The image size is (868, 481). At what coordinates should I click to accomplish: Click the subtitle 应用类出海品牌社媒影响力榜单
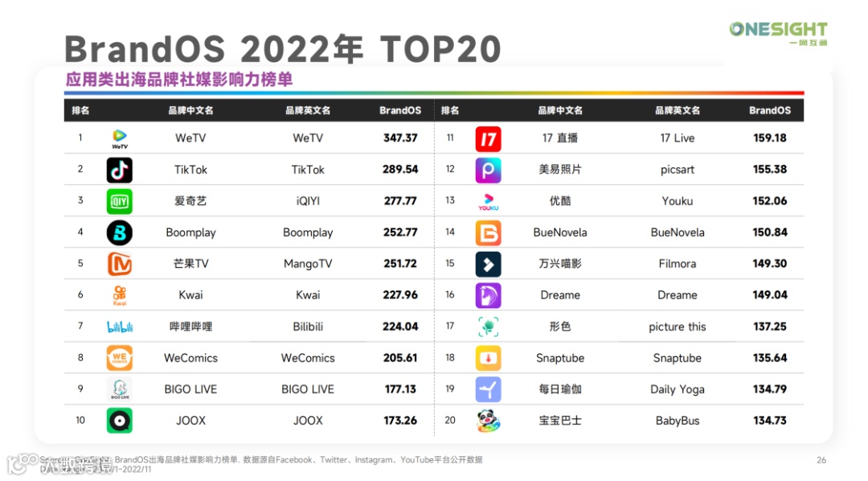[x=178, y=80]
